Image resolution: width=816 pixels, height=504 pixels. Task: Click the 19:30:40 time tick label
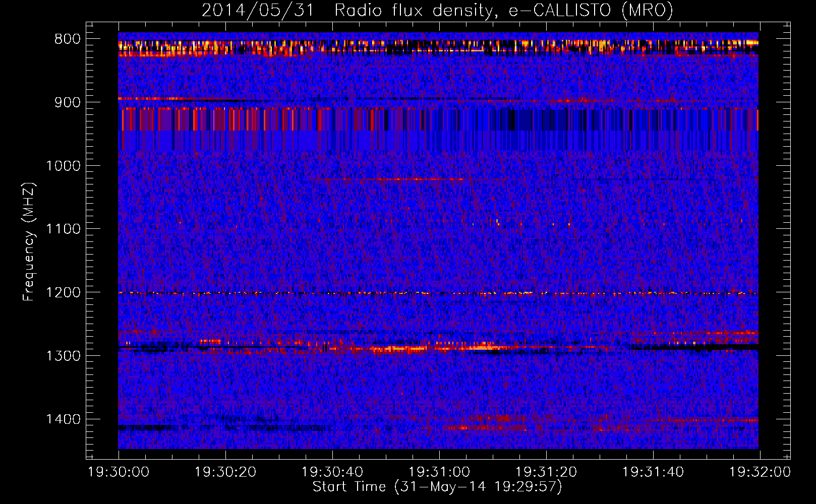pos(332,472)
